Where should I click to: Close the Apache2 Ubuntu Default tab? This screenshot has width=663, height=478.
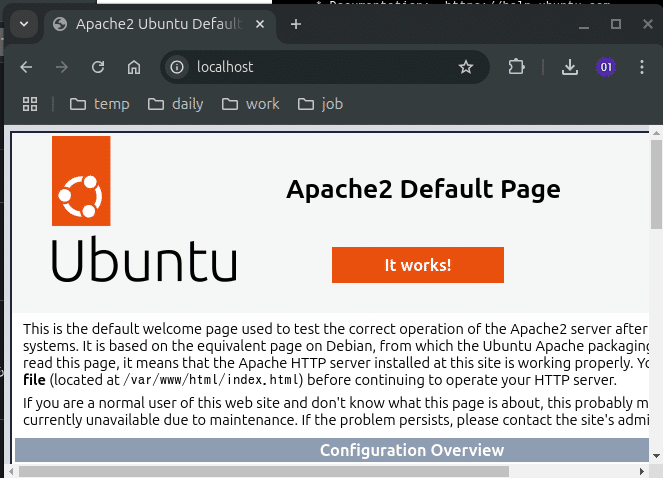click(260, 24)
